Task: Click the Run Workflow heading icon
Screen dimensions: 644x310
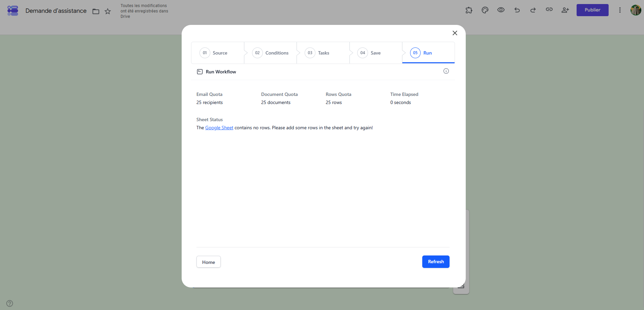Action: pyautogui.click(x=200, y=72)
